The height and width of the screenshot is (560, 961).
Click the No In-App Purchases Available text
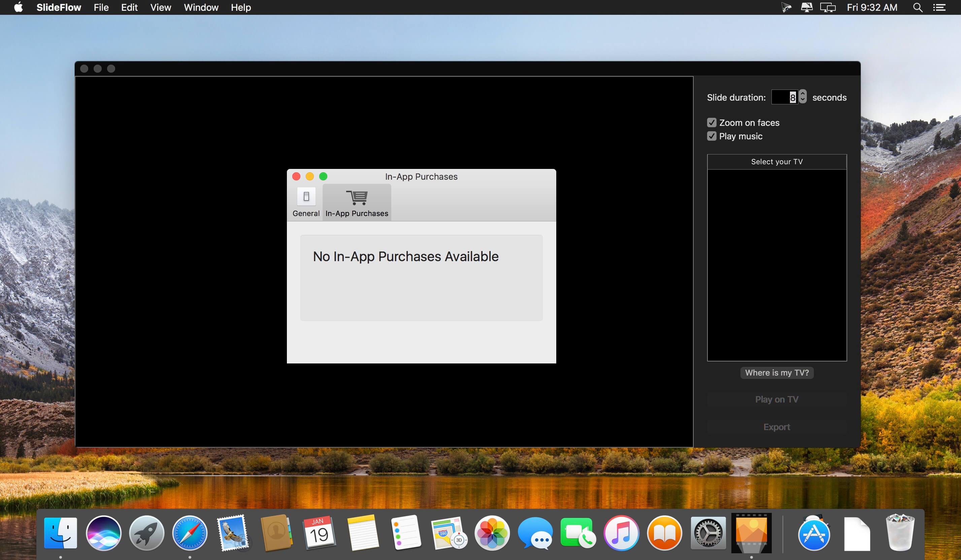click(x=405, y=256)
